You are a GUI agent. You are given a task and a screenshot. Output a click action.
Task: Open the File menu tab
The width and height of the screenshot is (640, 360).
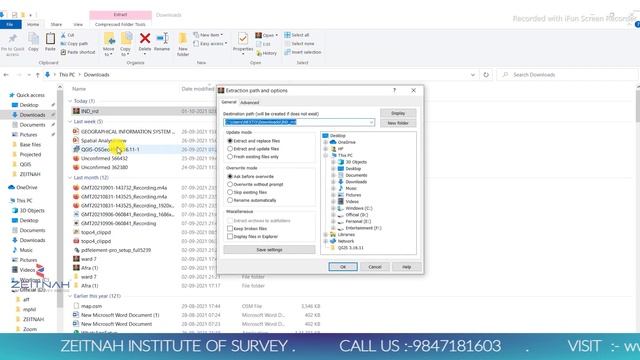click(x=10, y=24)
